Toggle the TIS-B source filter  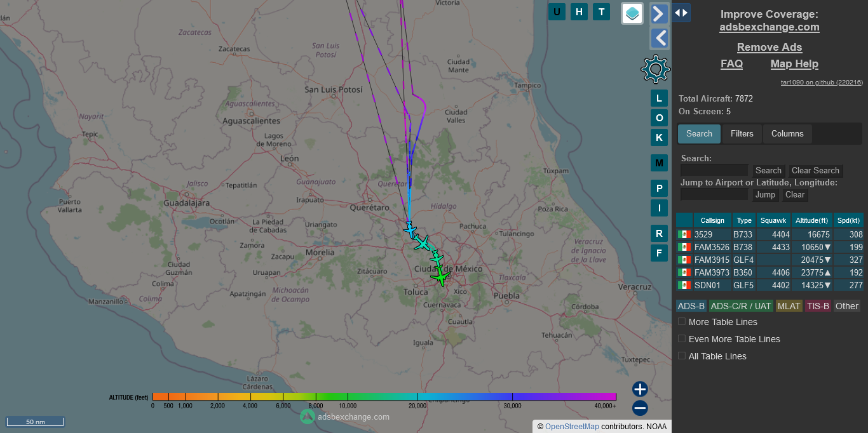click(818, 306)
